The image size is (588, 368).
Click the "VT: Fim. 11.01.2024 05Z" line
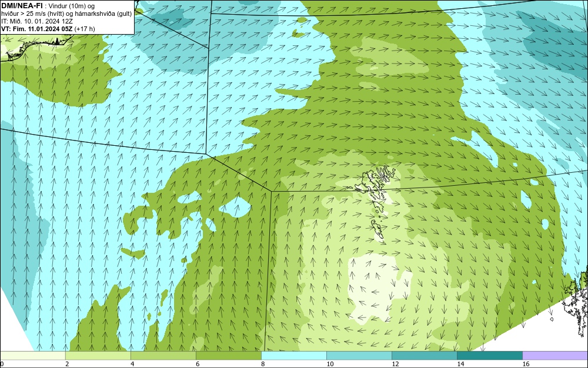tap(36, 29)
